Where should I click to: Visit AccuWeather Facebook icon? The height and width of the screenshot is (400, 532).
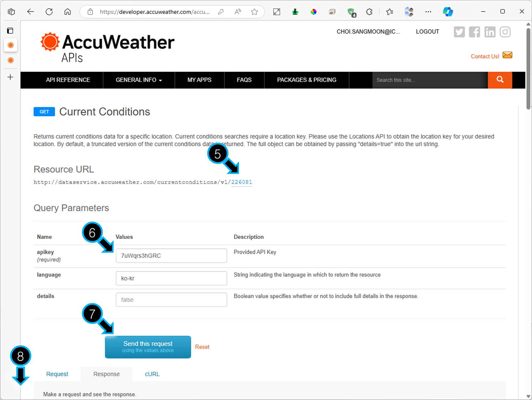(x=474, y=32)
